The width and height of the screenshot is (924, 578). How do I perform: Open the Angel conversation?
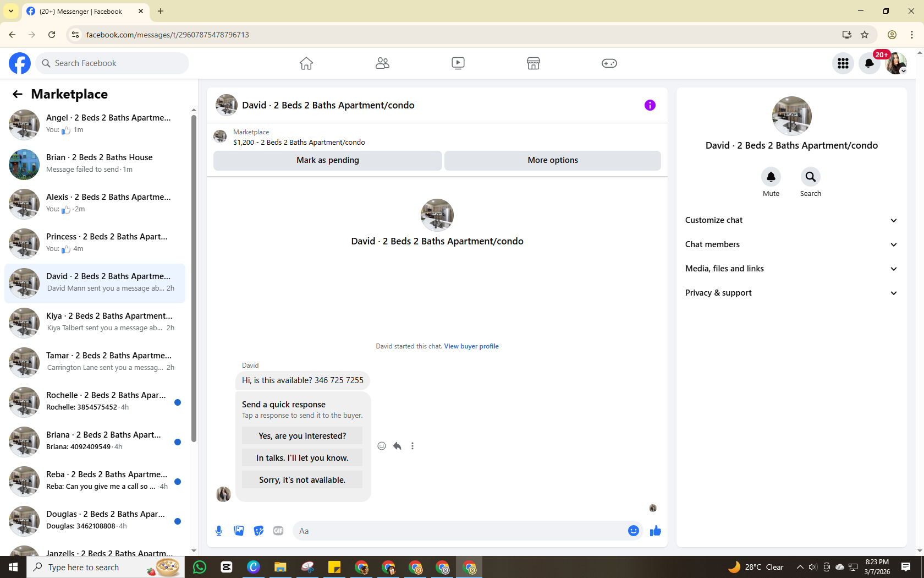tap(95, 124)
